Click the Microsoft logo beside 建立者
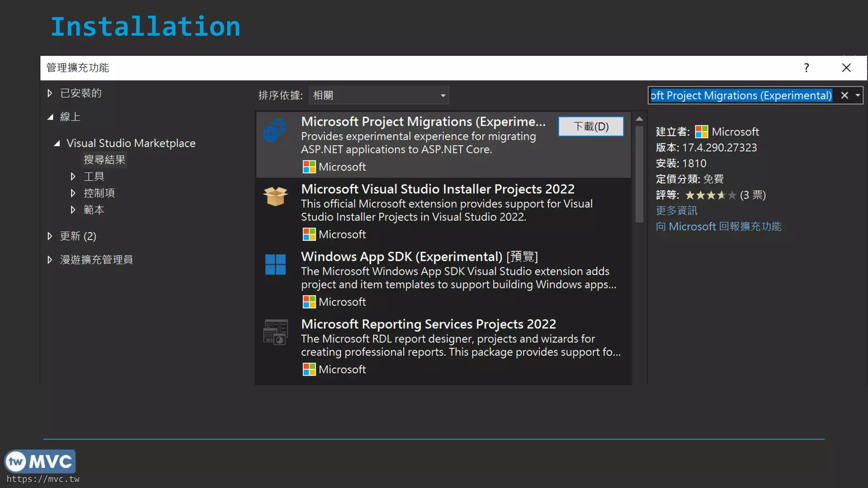 [x=701, y=132]
